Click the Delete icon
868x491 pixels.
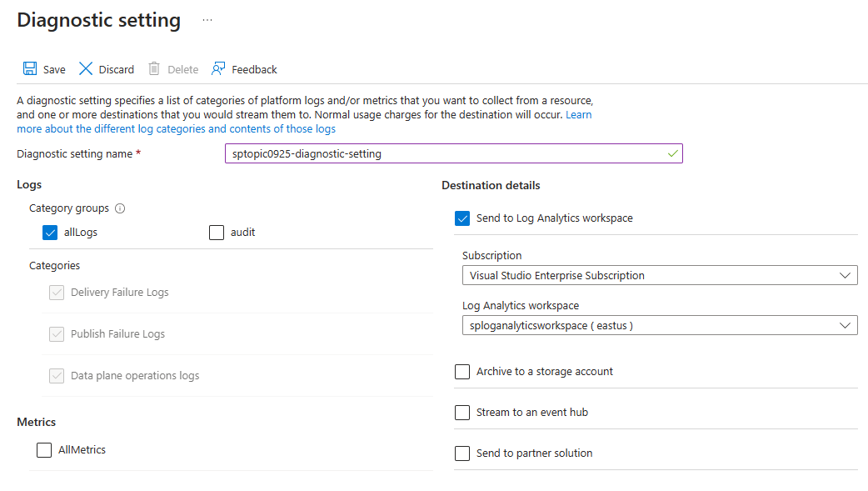click(153, 68)
